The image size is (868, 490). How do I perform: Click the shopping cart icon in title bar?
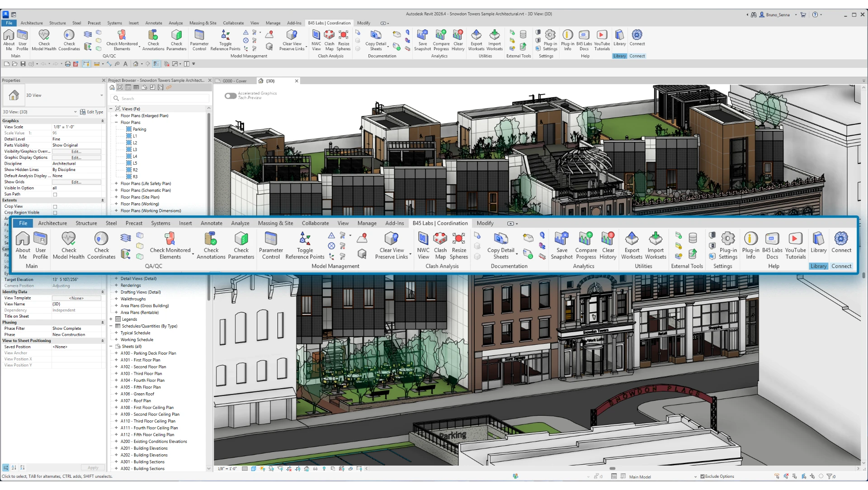tap(803, 14)
